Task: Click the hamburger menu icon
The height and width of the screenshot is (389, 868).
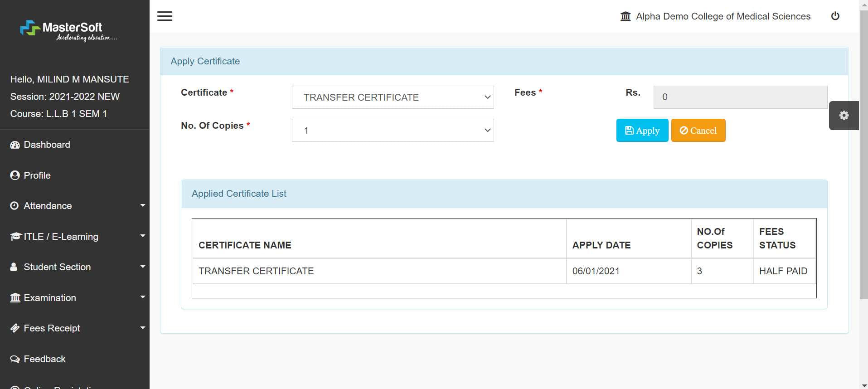Action: coord(165,16)
